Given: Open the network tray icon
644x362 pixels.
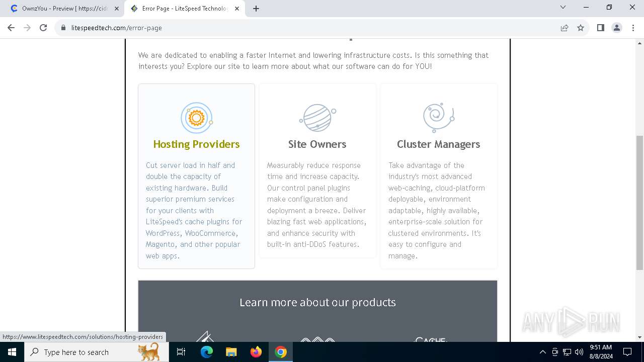Looking at the screenshot, I should tap(567, 352).
